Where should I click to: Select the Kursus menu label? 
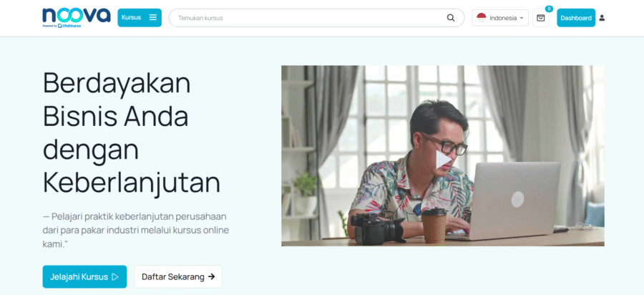tap(131, 18)
